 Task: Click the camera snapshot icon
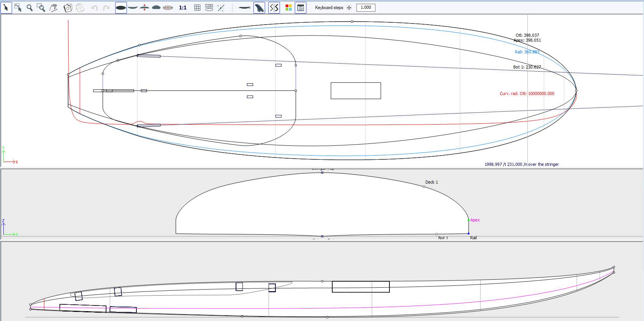68,8
